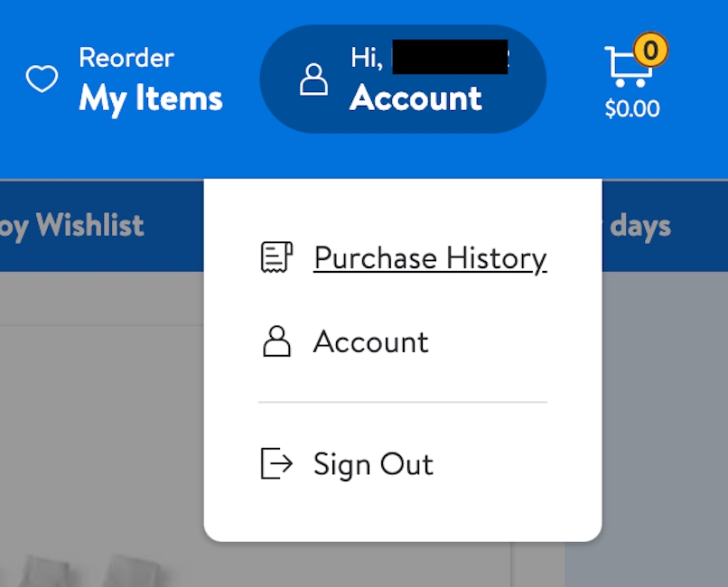The image size is (728, 587).
Task: Select Account in the dropdown menu
Action: pyautogui.click(x=370, y=341)
